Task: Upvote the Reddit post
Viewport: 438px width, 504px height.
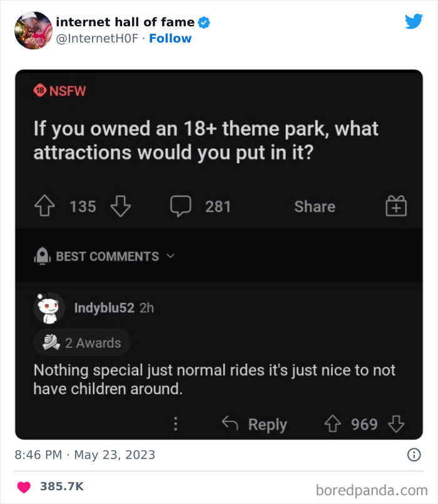Action: click(x=44, y=206)
